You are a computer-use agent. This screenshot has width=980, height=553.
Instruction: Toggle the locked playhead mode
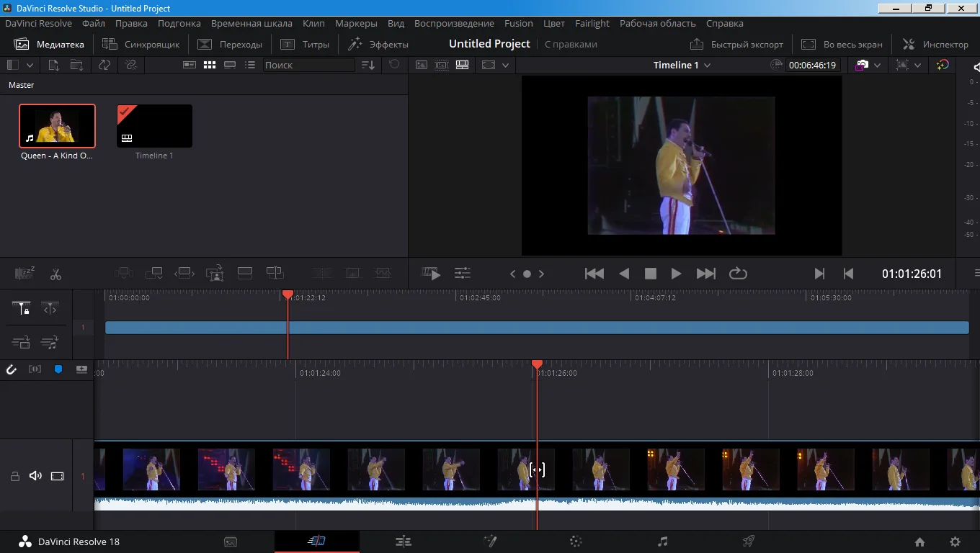[x=21, y=309]
